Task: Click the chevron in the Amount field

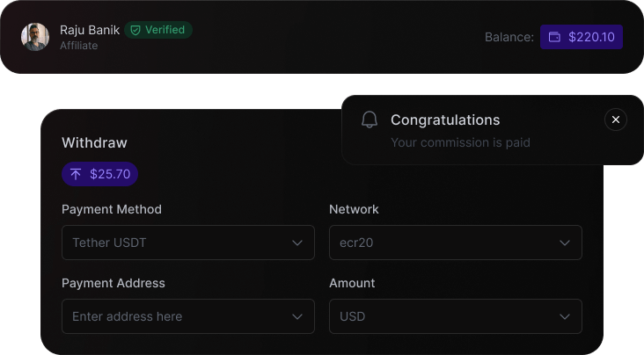Action: click(565, 316)
